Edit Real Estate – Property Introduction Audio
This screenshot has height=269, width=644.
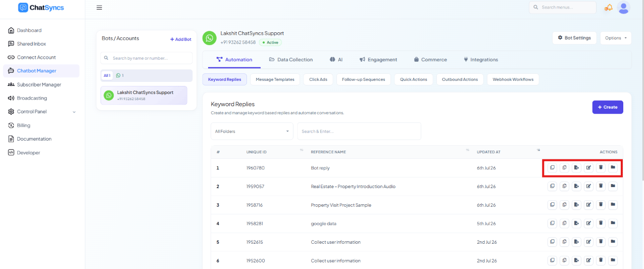pos(588,186)
